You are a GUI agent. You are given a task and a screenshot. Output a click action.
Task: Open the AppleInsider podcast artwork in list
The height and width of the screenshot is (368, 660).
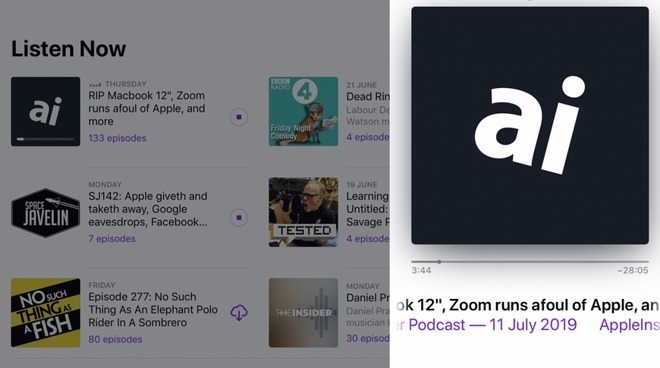coord(45,112)
